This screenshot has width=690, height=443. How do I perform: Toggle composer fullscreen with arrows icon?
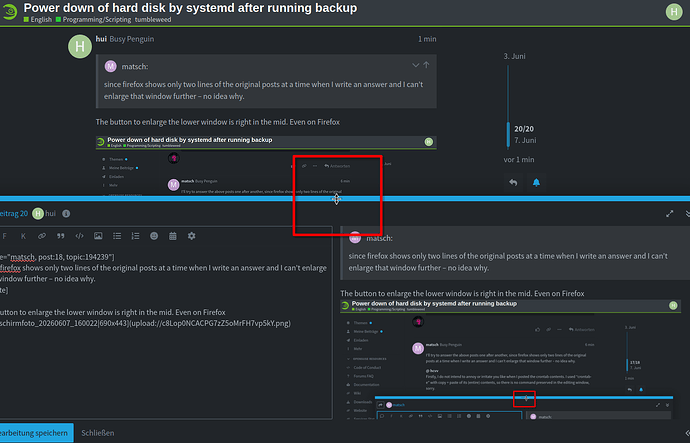(x=669, y=214)
